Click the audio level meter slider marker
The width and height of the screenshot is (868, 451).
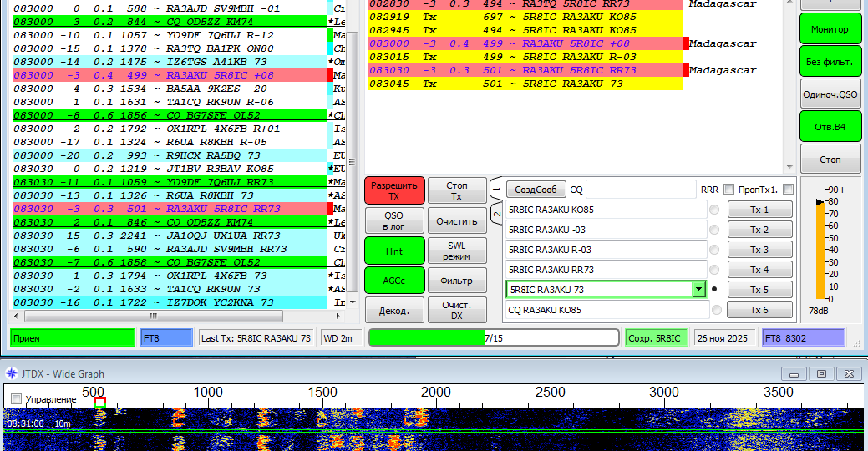point(820,202)
